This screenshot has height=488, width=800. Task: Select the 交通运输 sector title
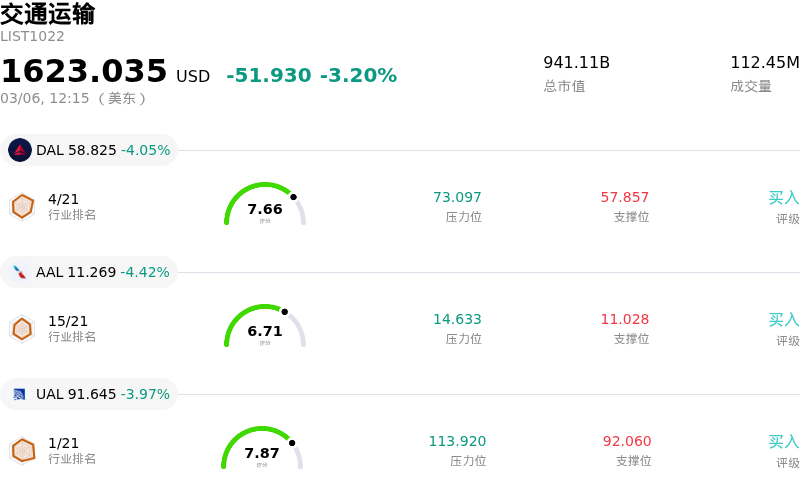48,14
